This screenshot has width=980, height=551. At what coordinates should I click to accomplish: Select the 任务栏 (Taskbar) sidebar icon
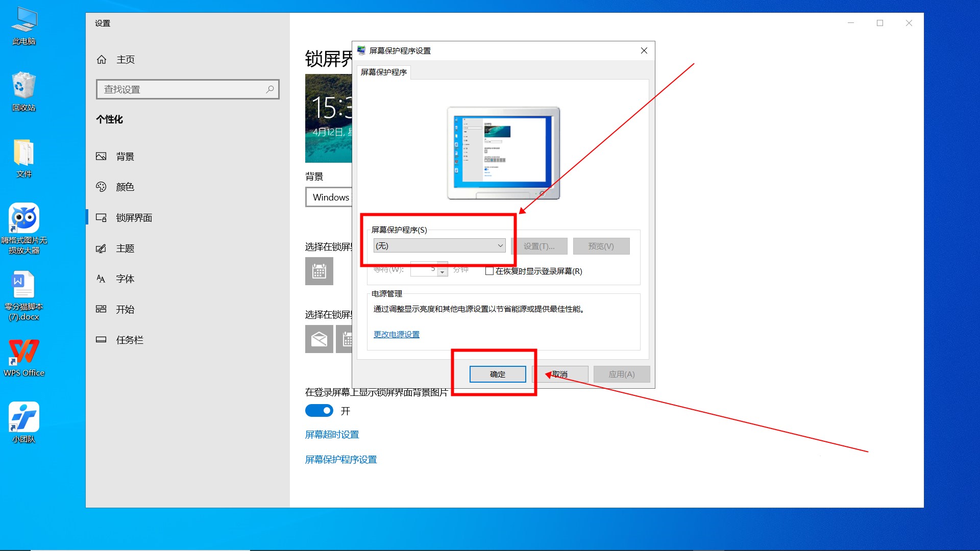[101, 340]
